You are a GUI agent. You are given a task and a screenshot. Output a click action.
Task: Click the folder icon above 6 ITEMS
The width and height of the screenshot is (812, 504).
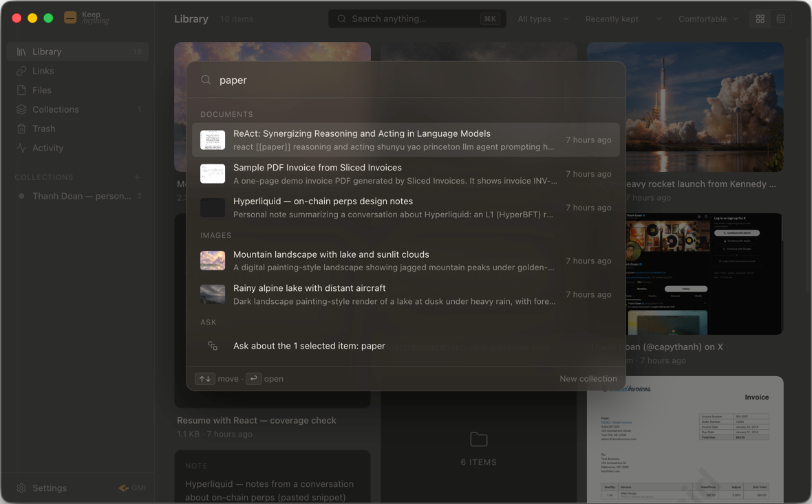(x=478, y=439)
